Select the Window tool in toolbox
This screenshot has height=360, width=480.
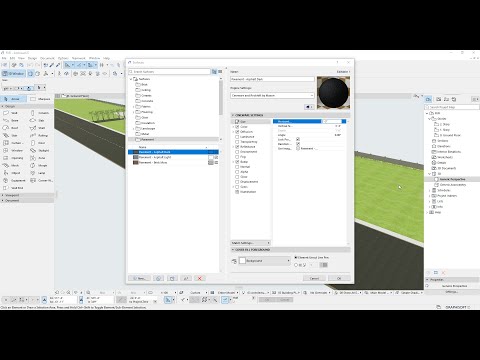(x=13, y=150)
